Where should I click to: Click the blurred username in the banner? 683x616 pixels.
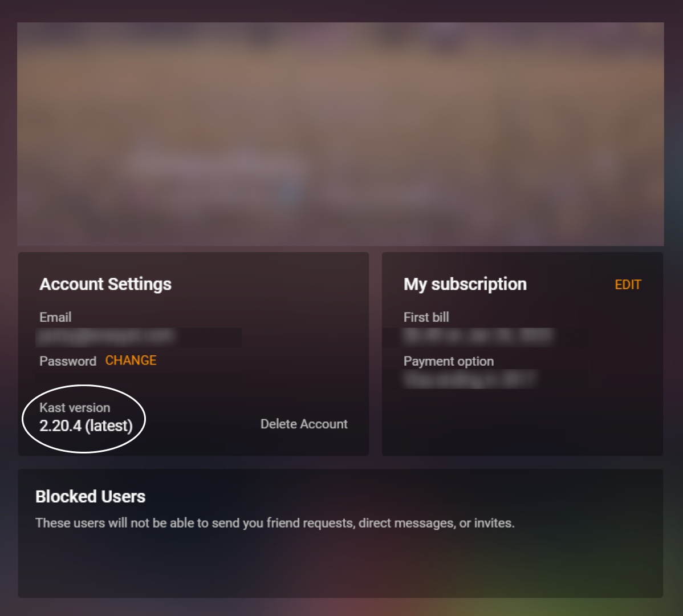coord(217,164)
